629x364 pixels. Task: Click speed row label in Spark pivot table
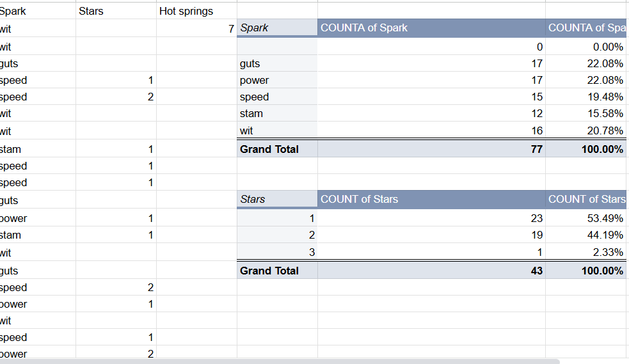tap(277, 97)
